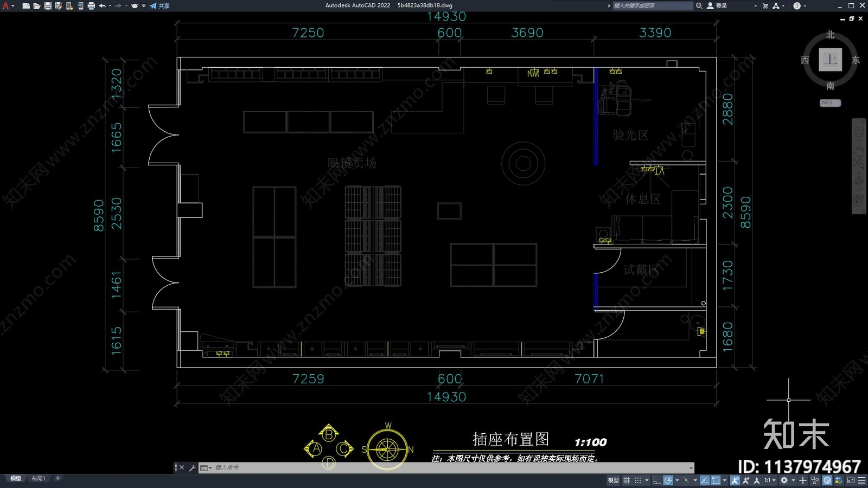
Task: Open the Autodesk App Store cart
Action: tap(765, 5)
